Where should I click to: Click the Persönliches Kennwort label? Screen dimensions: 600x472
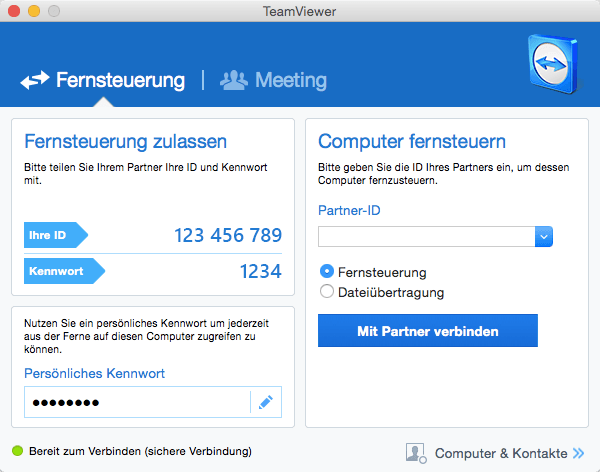click(94, 373)
